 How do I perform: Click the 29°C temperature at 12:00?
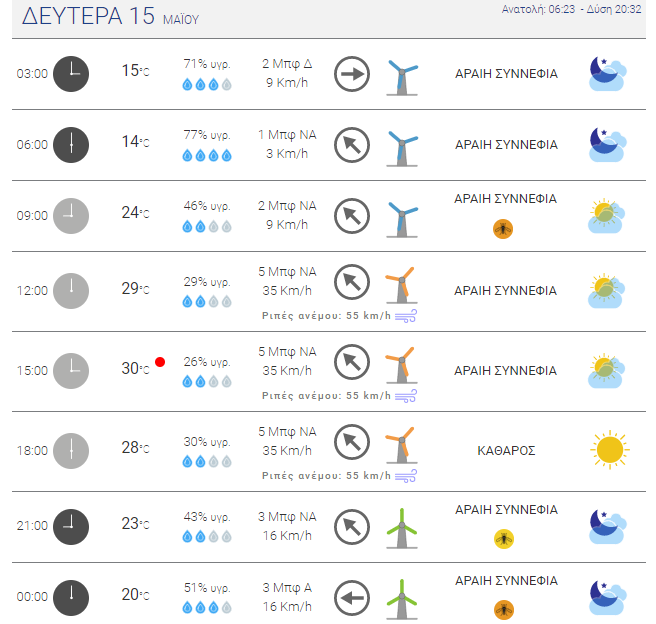(x=135, y=288)
